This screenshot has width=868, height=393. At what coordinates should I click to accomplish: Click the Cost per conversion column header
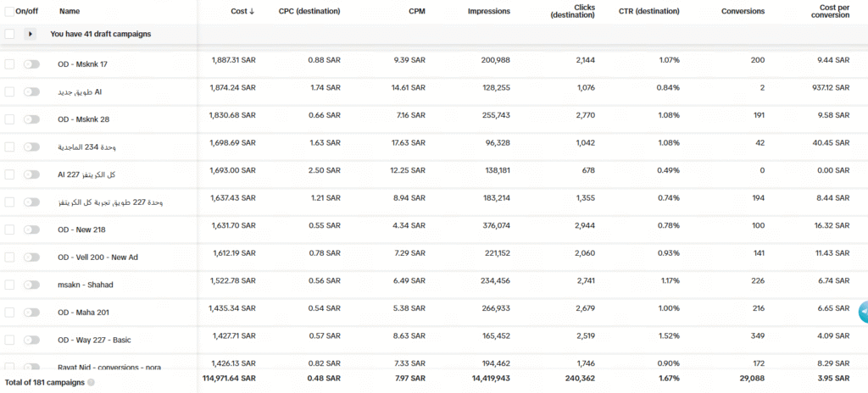(828, 12)
